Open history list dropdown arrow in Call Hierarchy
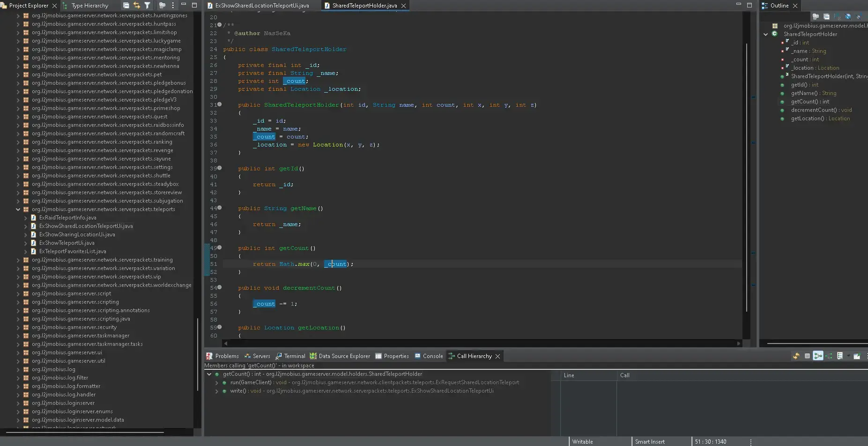This screenshot has height=446, width=868. (x=848, y=356)
